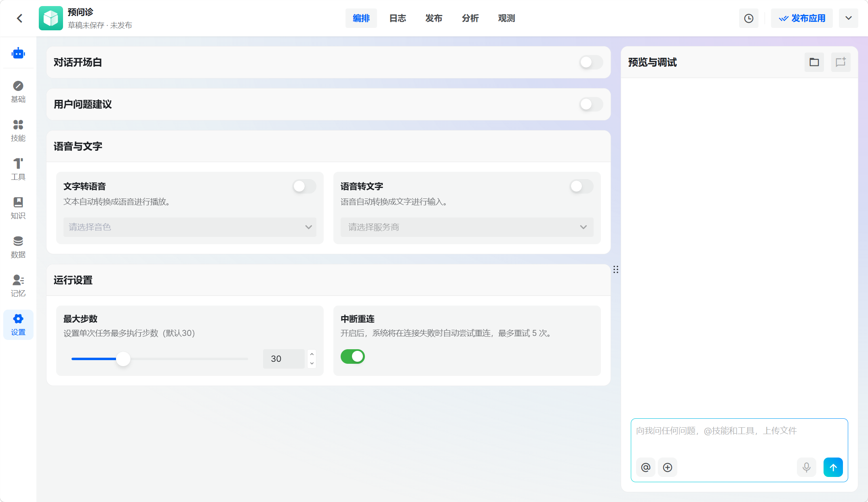868x502 pixels.
Task: Open the 数据 section in sidebar
Action: tap(18, 247)
